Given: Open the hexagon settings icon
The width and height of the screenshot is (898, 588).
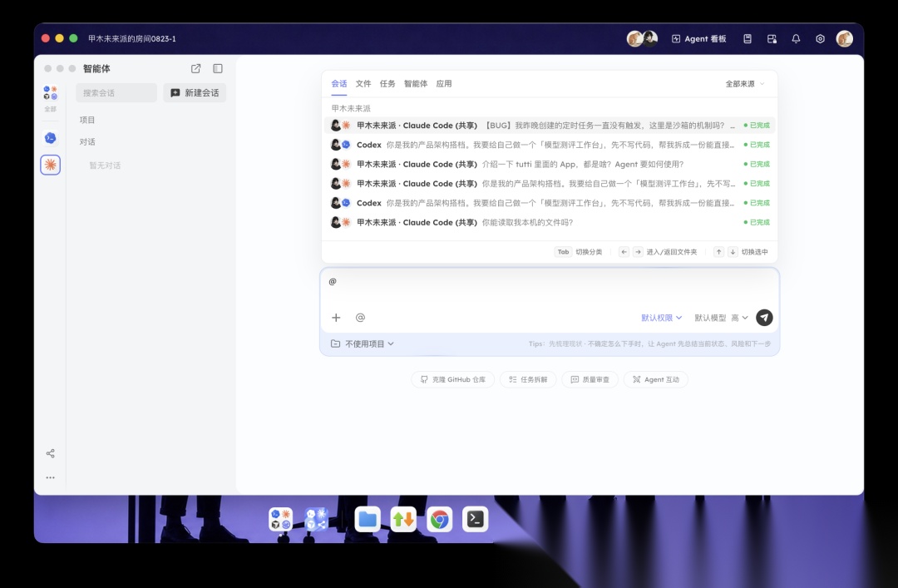Looking at the screenshot, I should tap(820, 38).
